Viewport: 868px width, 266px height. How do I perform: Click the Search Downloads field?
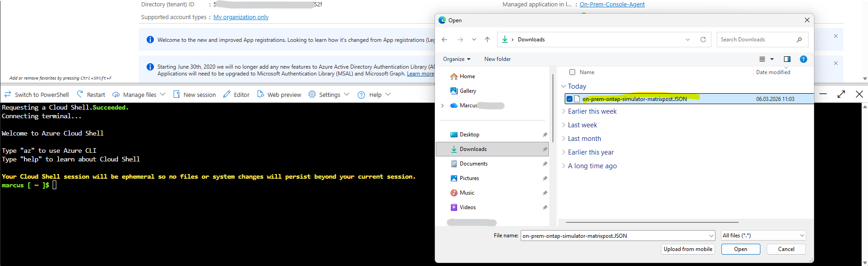click(762, 40)
